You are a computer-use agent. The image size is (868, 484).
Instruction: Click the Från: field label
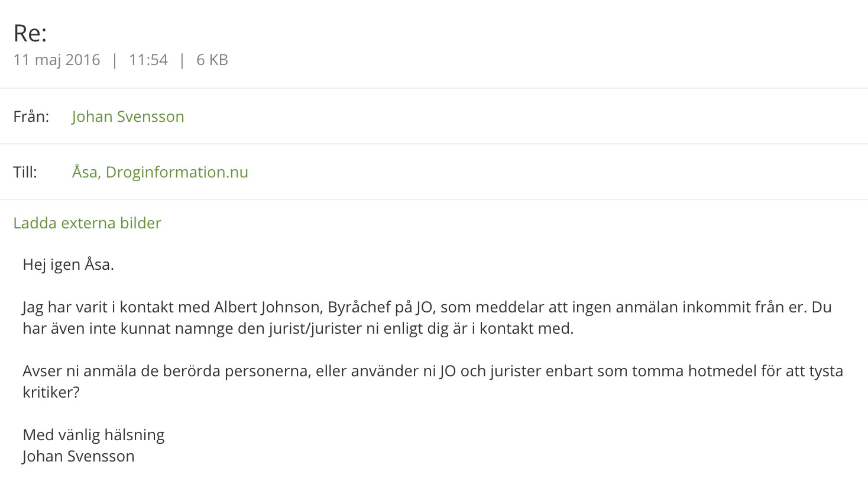click(x=31, y=117)
